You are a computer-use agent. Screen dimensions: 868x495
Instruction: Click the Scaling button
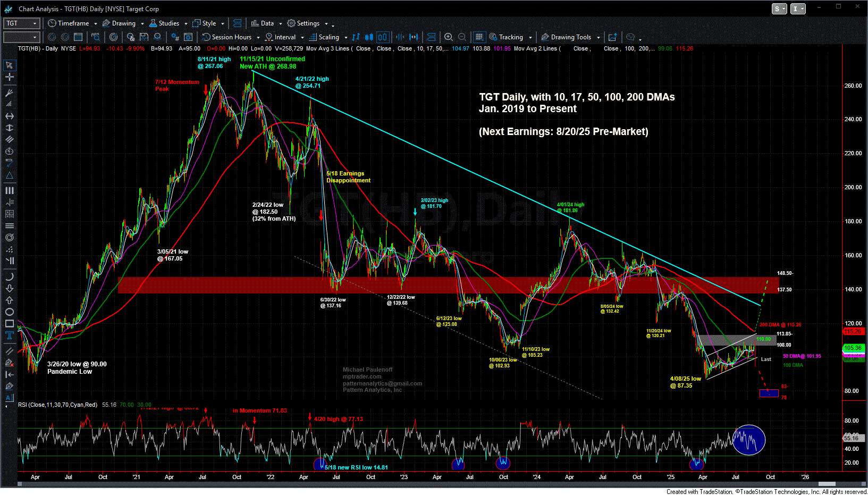324,37
